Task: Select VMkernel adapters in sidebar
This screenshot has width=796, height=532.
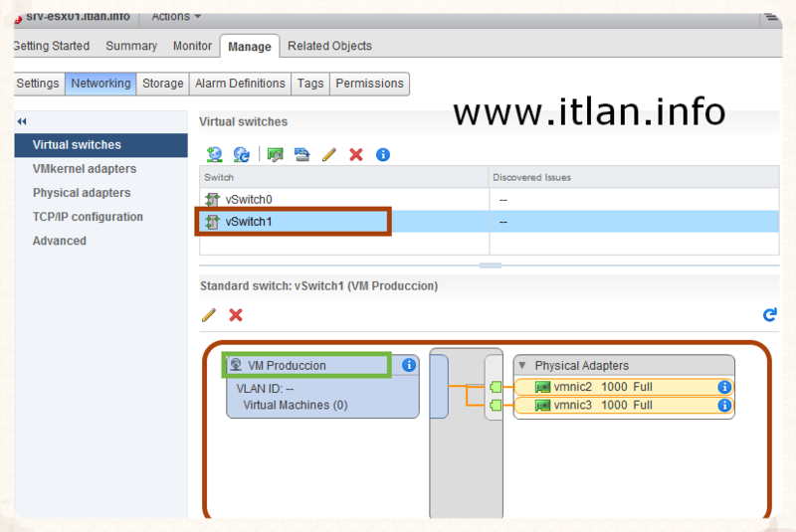Action: pos(84,169)
